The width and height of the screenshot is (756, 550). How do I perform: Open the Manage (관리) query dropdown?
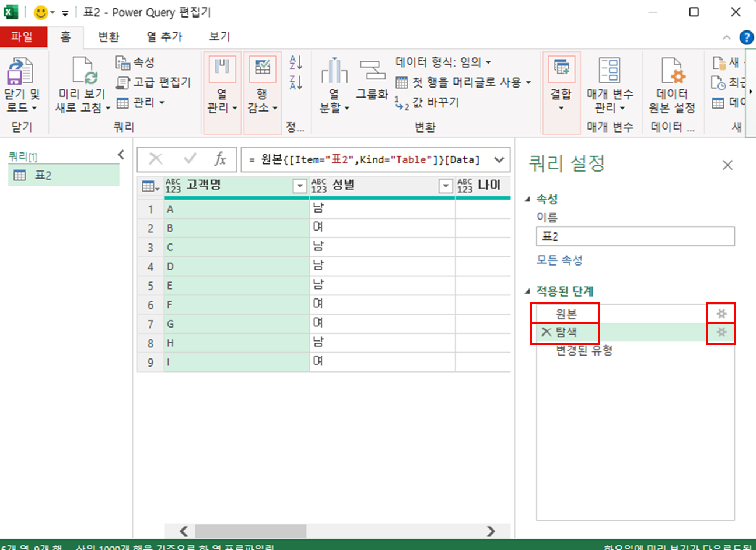(140, 103)
